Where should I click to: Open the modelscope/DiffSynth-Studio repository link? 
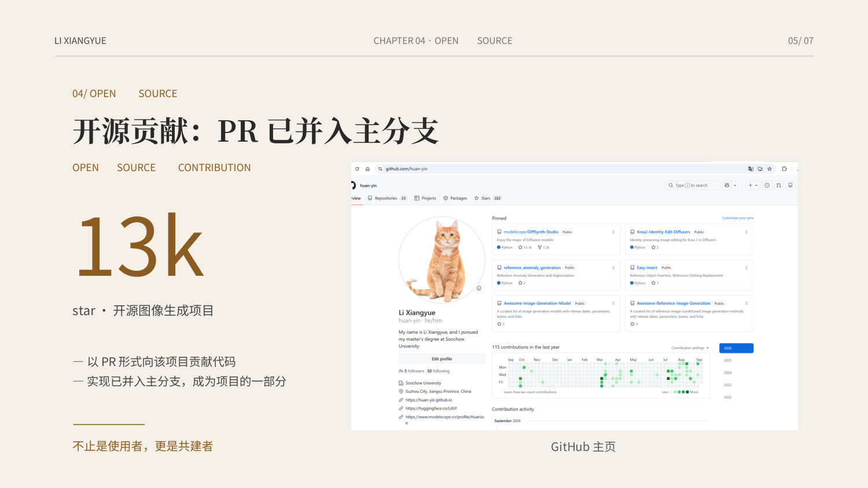tap(531, 232)
